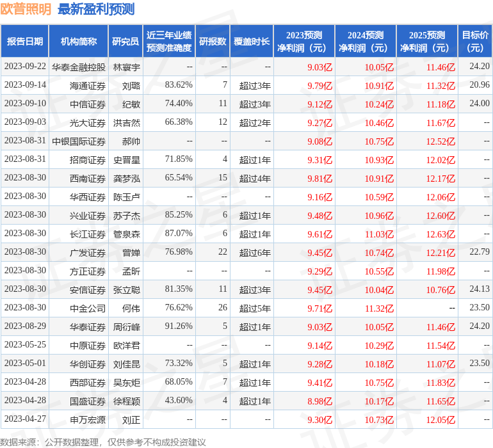This screenshot has width=493, height=448.
Task: Click analyst 刘佳昆
Action: (x=127, y=364)
